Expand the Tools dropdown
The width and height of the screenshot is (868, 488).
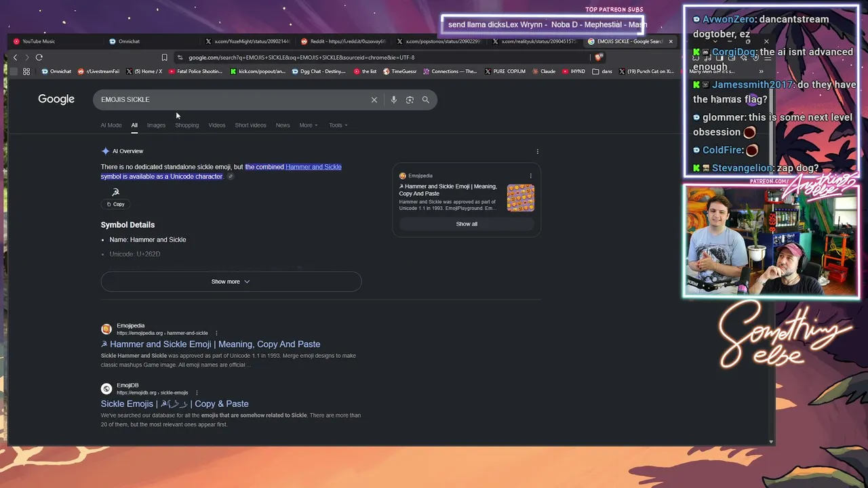point(338,125)
